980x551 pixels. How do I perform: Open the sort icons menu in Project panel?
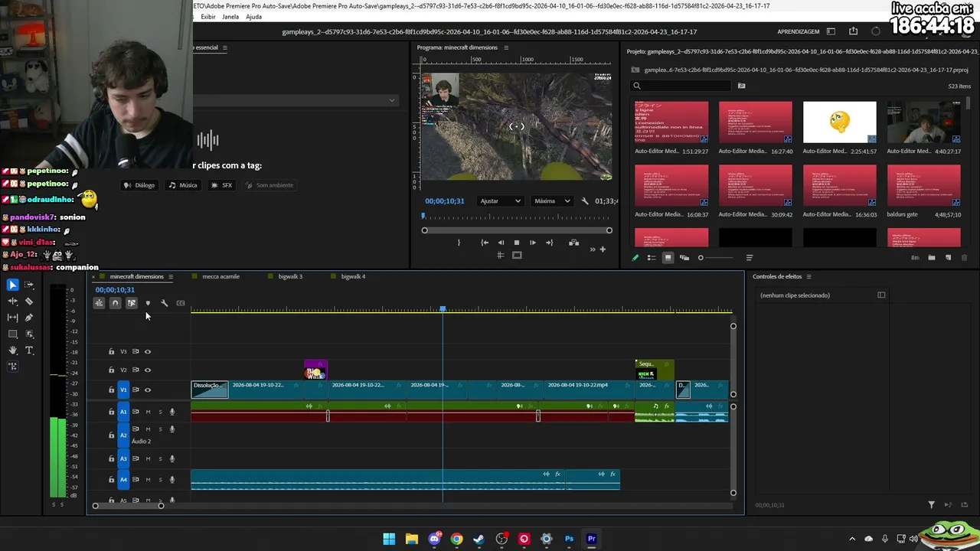[x=750, y=258]
